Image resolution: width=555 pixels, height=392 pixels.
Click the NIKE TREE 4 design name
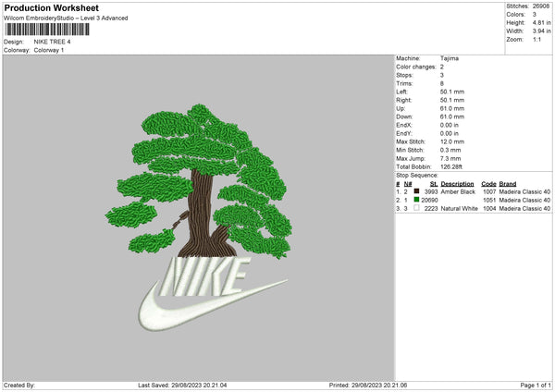[x=53, y=42]
